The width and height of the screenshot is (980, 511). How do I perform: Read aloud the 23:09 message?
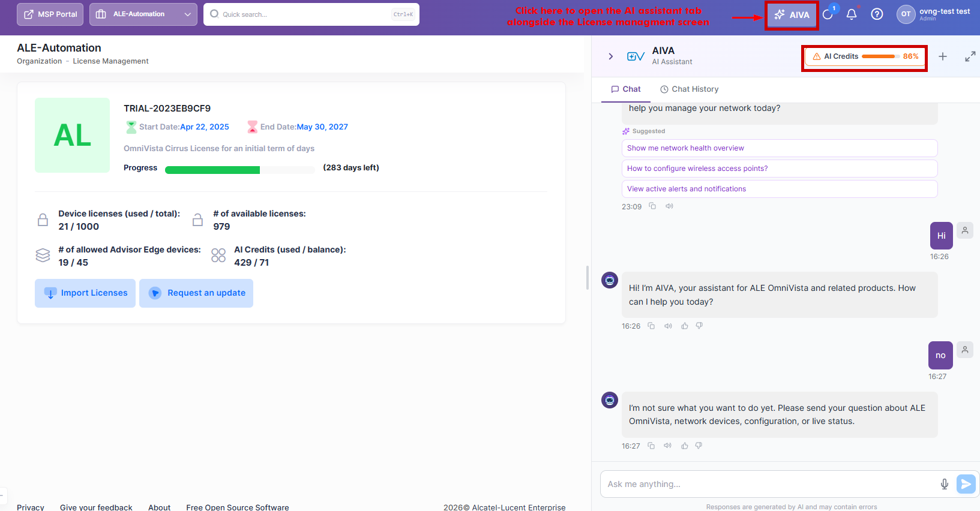669,206
